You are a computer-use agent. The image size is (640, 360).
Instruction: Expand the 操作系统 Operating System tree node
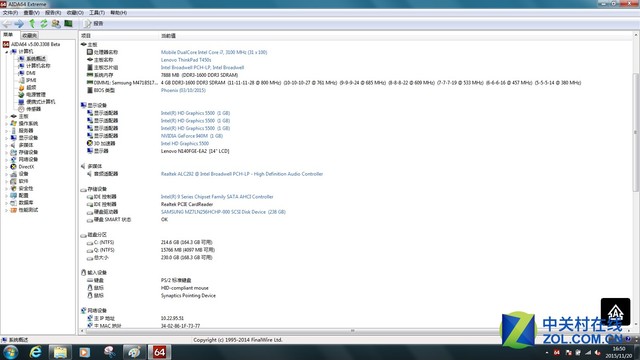7,124
